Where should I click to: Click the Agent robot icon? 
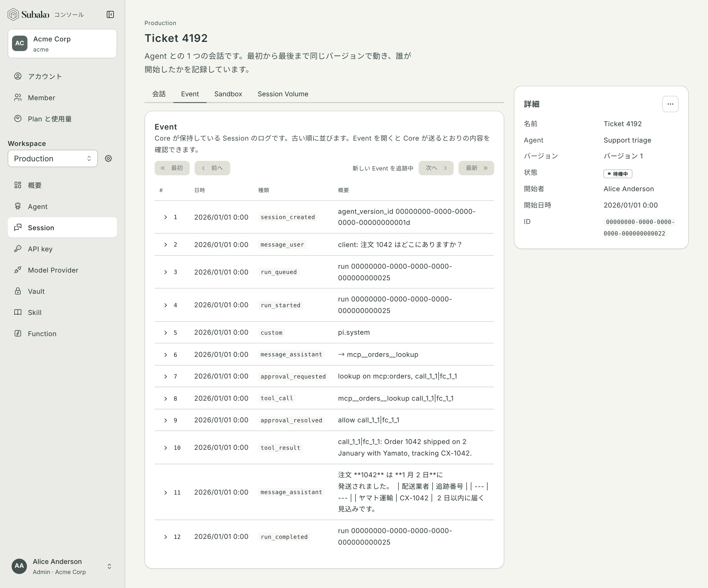coord(18,206)
